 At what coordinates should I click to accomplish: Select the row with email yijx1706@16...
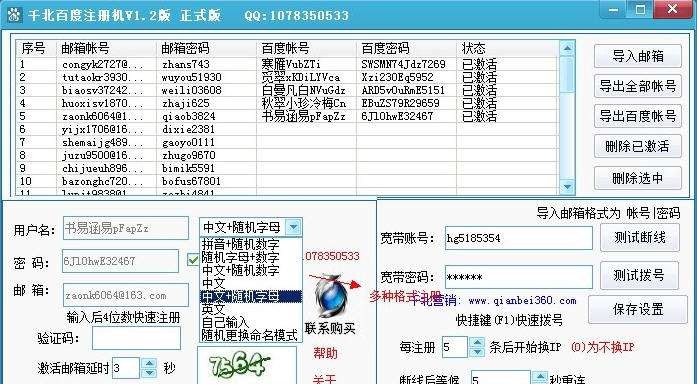click(x=287, y=129)
